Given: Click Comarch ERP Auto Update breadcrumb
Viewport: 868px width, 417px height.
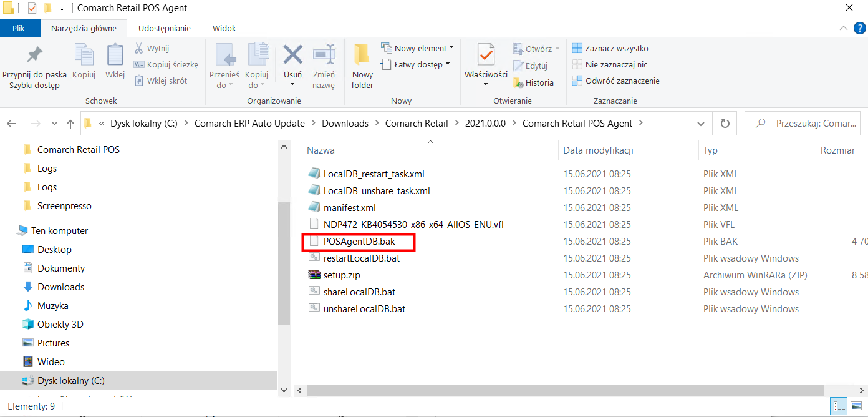Looking at the screenshot, I should coord(249,124).
